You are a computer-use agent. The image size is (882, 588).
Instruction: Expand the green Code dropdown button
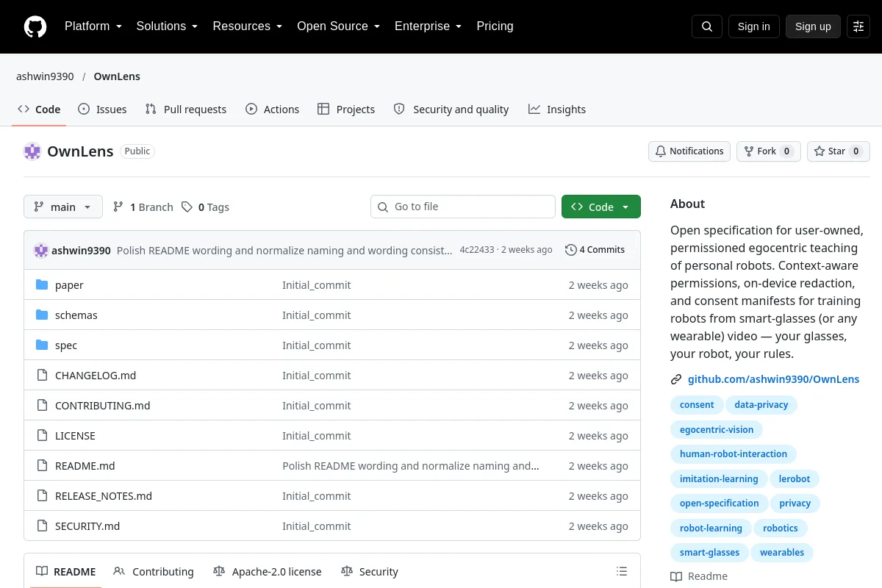tap(601, 207)
